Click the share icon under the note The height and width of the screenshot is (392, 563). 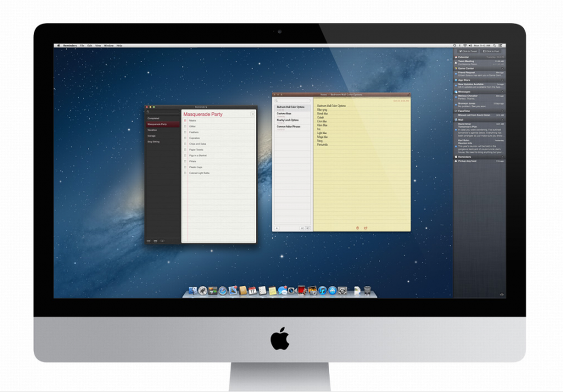point(365,228)
